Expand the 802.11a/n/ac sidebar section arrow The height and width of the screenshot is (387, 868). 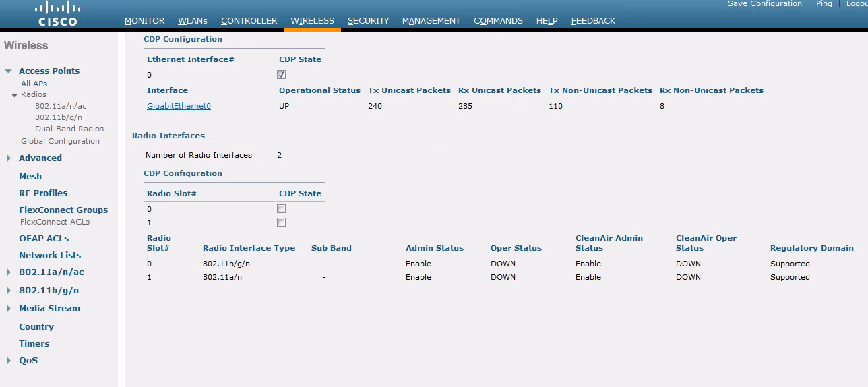(x=8, y=272)
